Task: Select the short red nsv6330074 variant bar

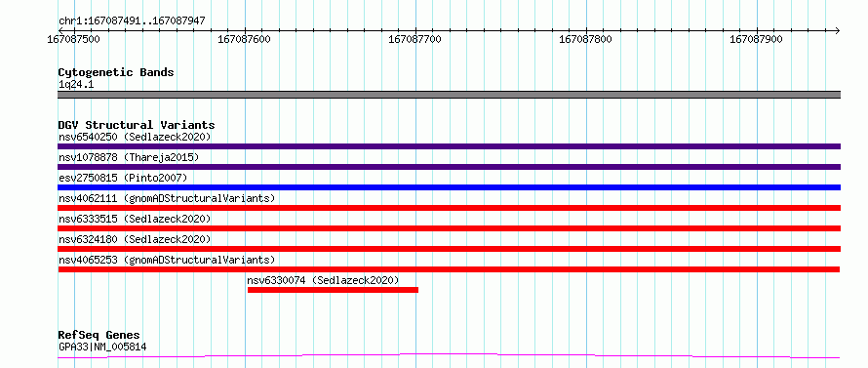Action: 333,290
